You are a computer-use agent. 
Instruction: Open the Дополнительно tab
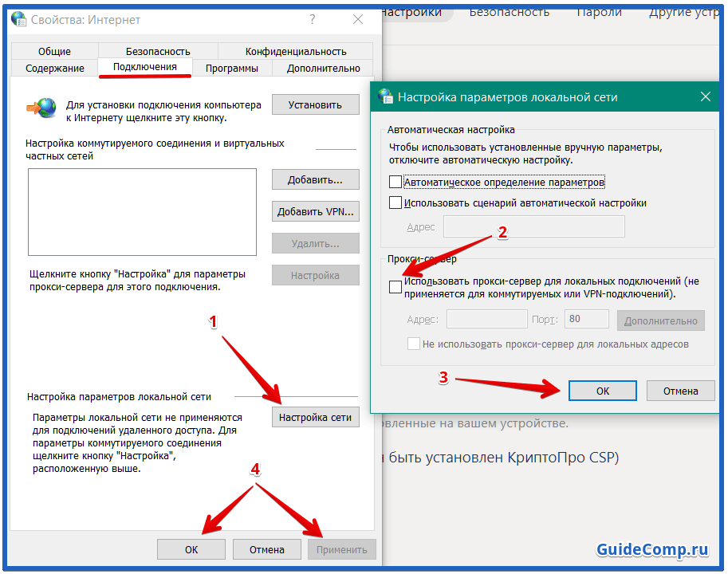coord(323,69)
